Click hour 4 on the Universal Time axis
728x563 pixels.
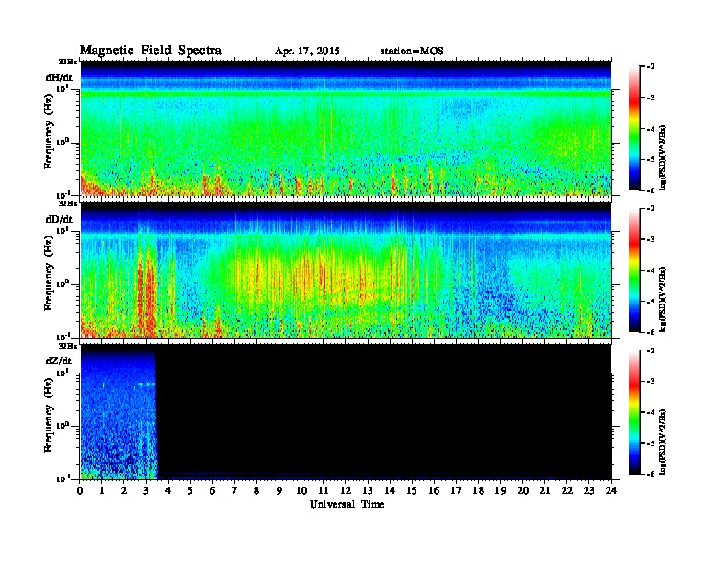pyautogui.click(x=168, y=490)
